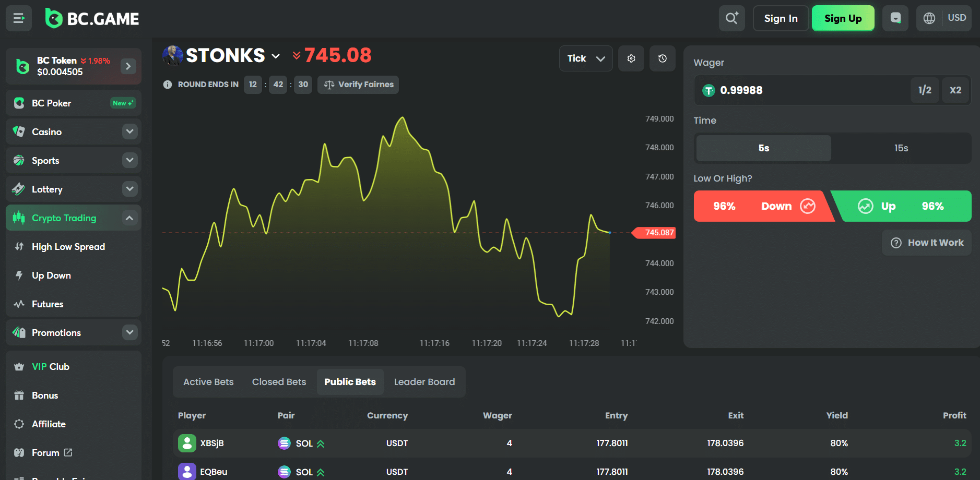Open the bet history clock icon
Image resolution: width=980 pixels, height=480 pixels.
click(x=663, y=58)
